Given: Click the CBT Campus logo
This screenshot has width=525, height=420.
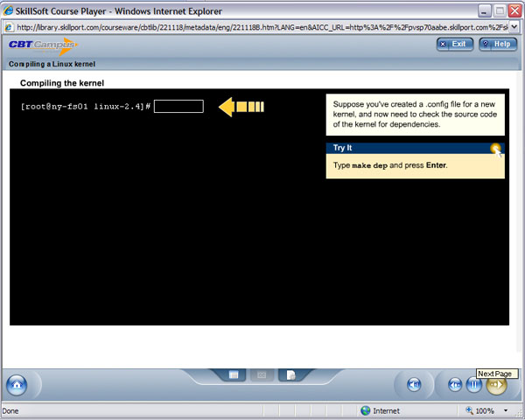Looking at the screenshot, I should pyautogui.click(x=42, y=45).
